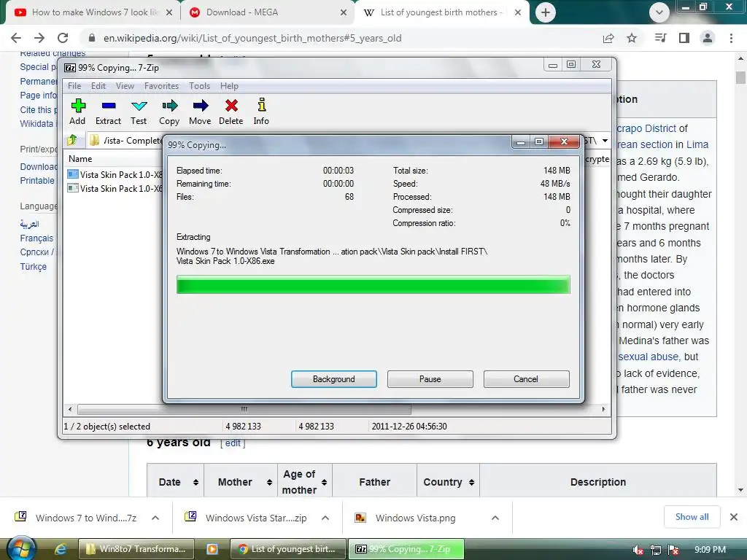Expand options for Windows Vista.png download
The width and height of the screenshot is (747, 560).
(495, 518)
